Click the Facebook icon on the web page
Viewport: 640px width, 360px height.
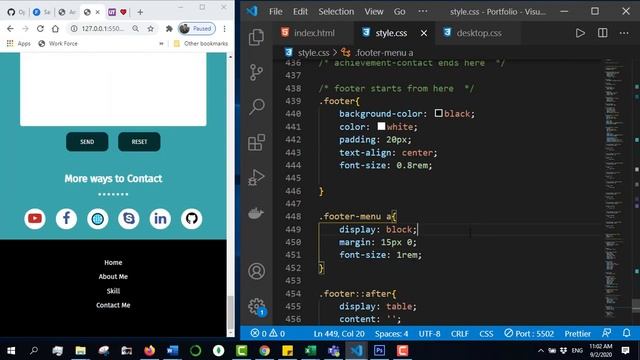(x=66, y=219)
